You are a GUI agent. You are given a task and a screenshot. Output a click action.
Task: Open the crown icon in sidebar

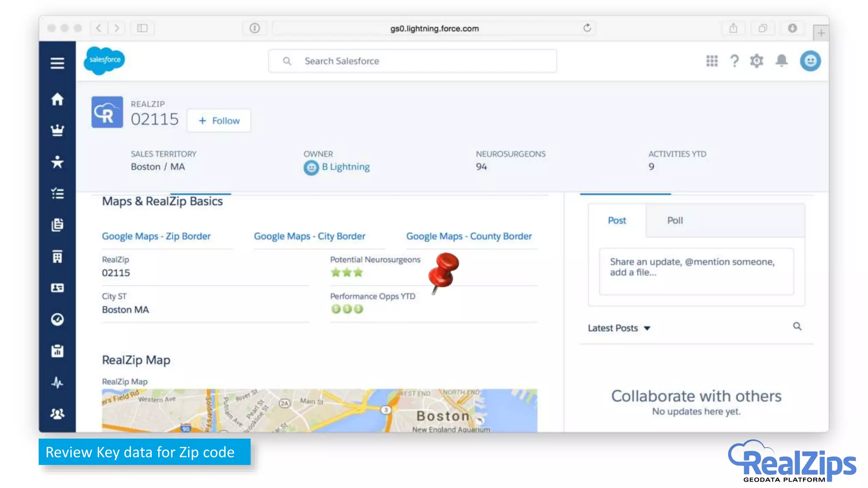57,130
